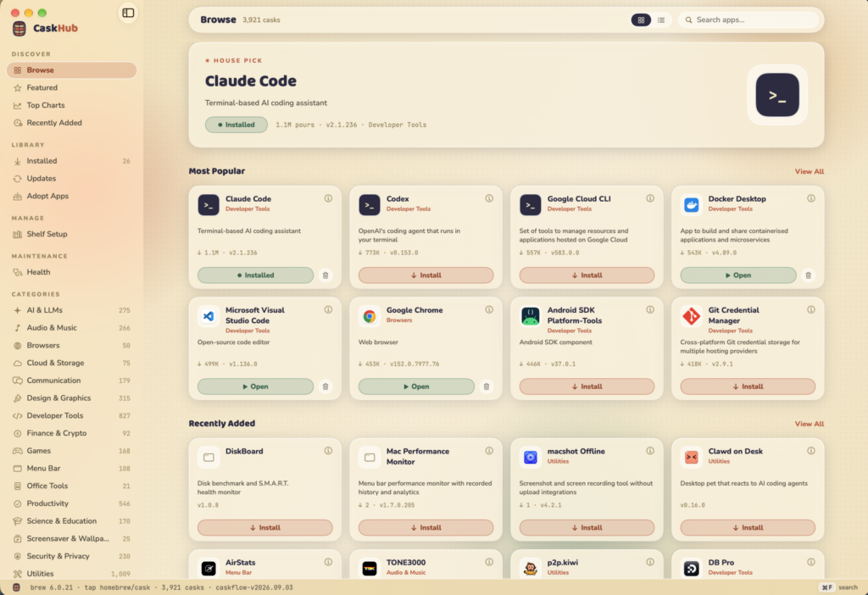Show info for Mac Performance Monitor
Viewport: 868px width, 595px height.
[489, 451]
